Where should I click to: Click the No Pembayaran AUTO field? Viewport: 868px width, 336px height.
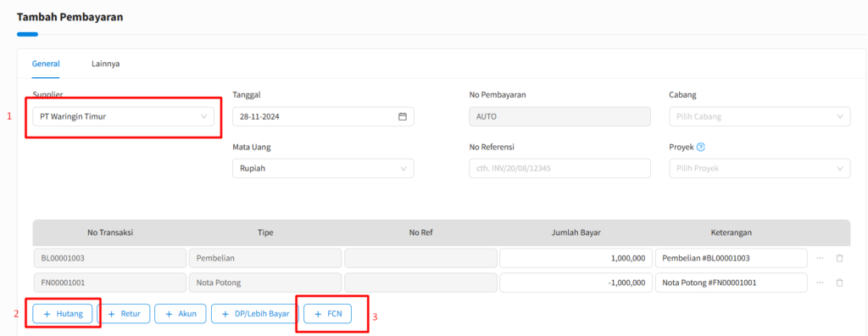click(559, 116)
